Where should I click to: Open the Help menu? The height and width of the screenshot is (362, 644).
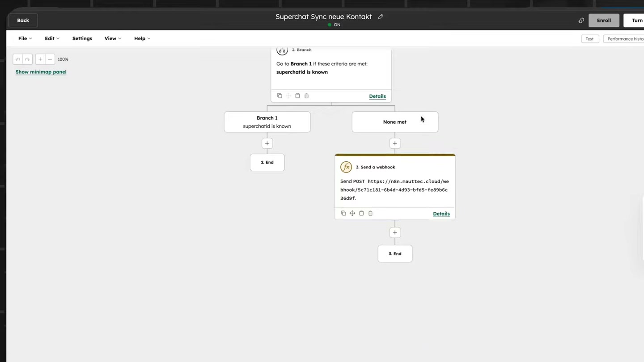pyautogui.click(x=142, y=38)
